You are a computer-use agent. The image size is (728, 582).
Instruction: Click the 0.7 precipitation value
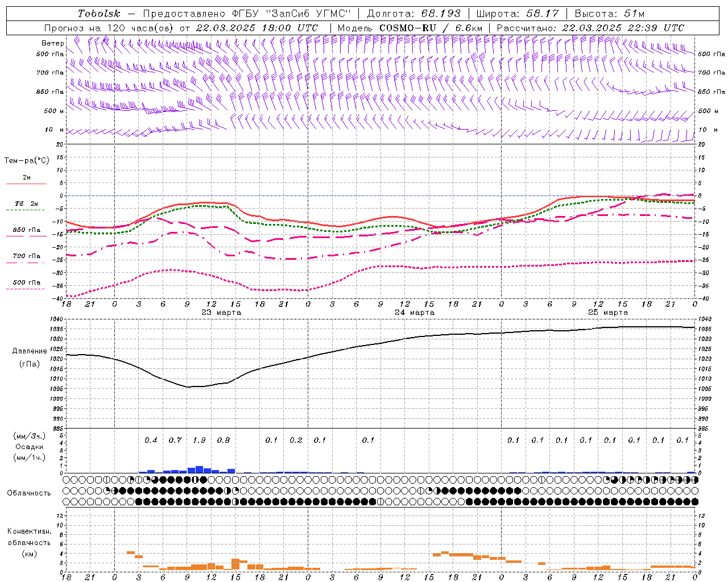(x=175, y=440)
